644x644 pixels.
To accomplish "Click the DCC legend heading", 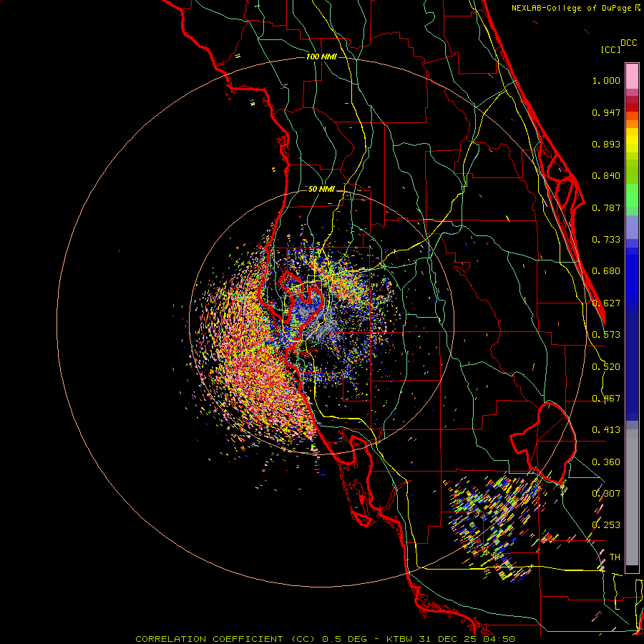I will (629, 43).
